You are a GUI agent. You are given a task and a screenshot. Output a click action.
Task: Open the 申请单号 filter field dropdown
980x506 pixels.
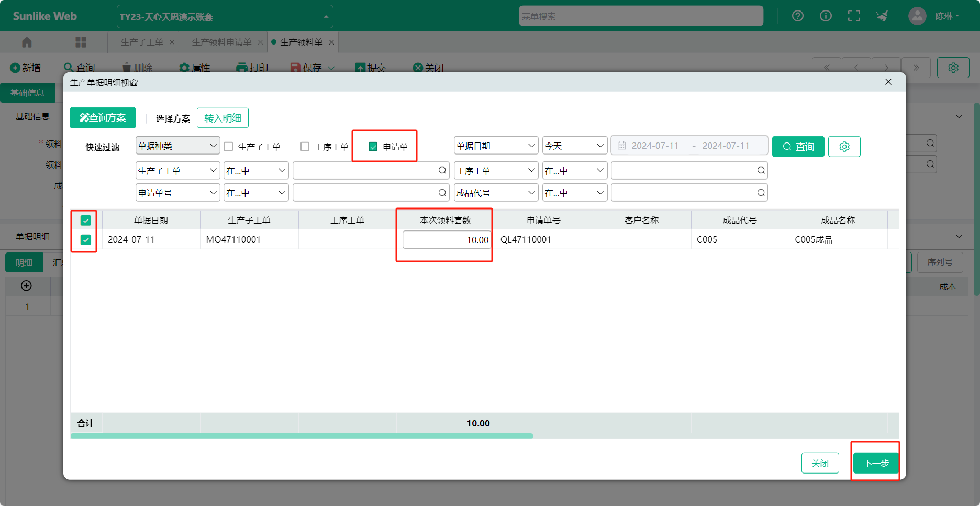178,193
